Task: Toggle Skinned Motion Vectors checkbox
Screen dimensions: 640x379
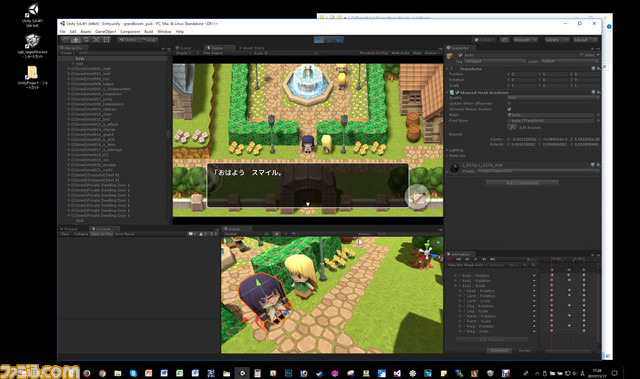Action: [509, 109]
